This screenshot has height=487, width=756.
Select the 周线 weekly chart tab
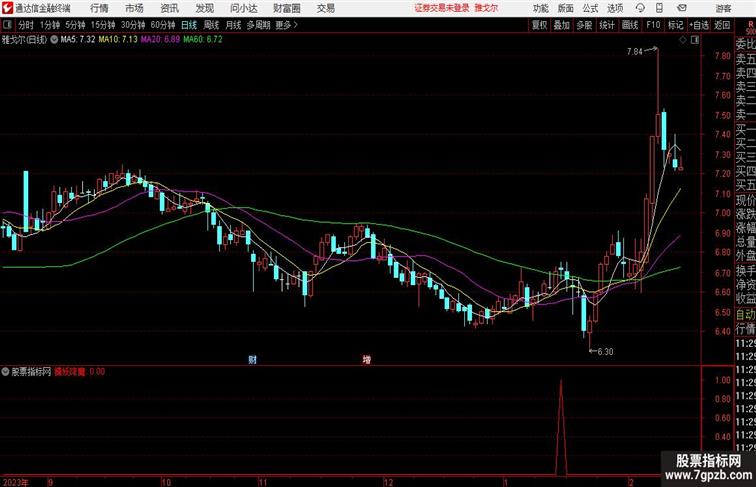coord(211,25)
